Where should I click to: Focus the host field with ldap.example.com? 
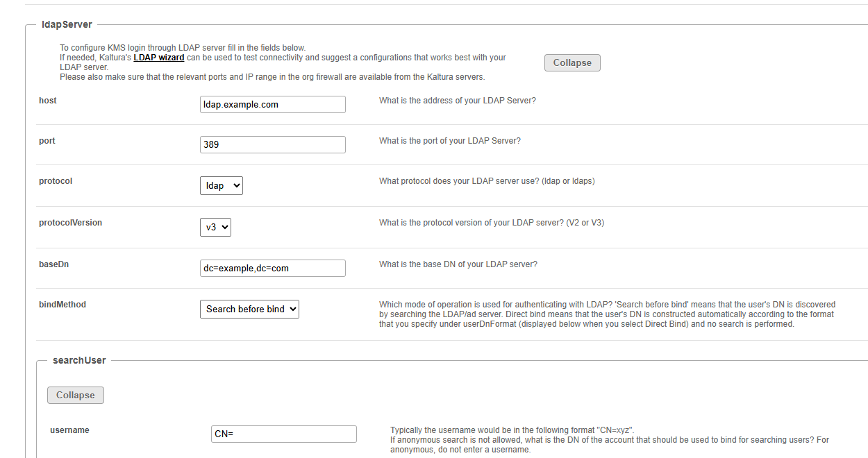(272, 104)
